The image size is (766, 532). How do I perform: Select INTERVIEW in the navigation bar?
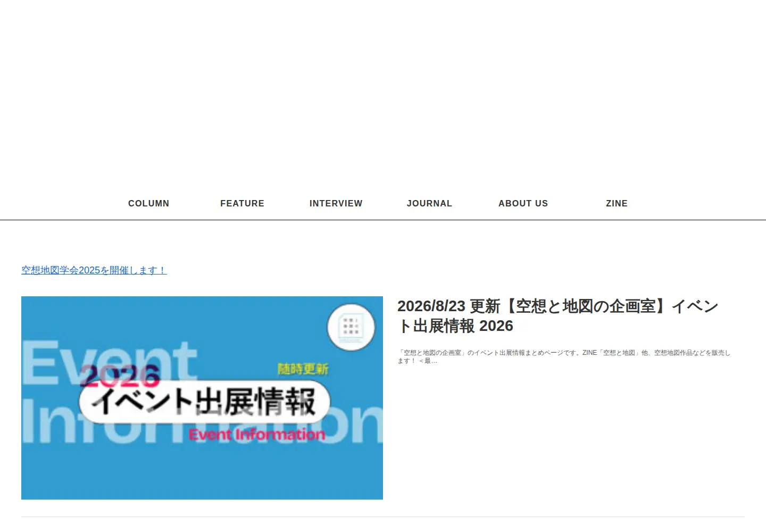point(336,203)
